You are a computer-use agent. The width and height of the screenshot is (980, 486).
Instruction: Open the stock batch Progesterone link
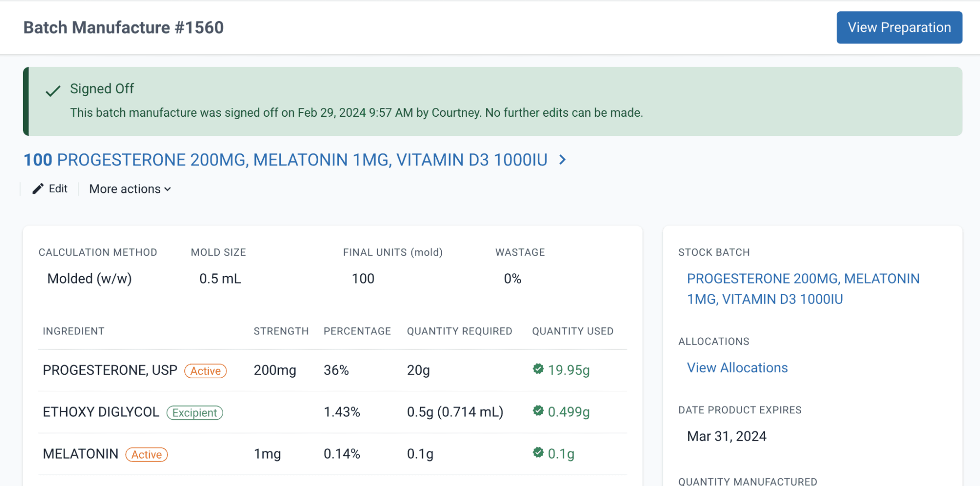[803, 289]
